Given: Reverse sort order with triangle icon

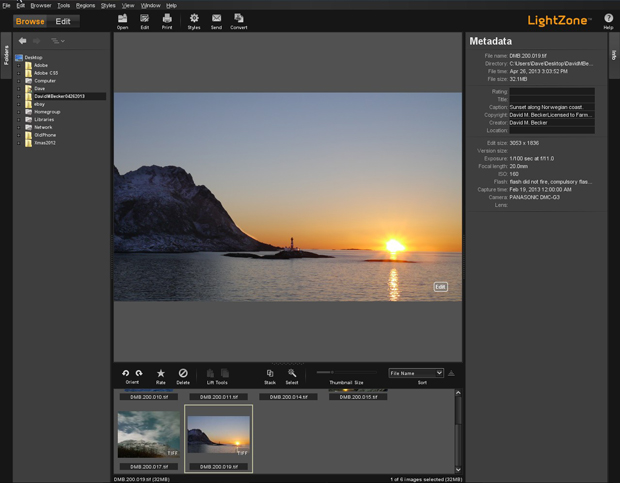Looking at the screenshot, I should [451, 373].
